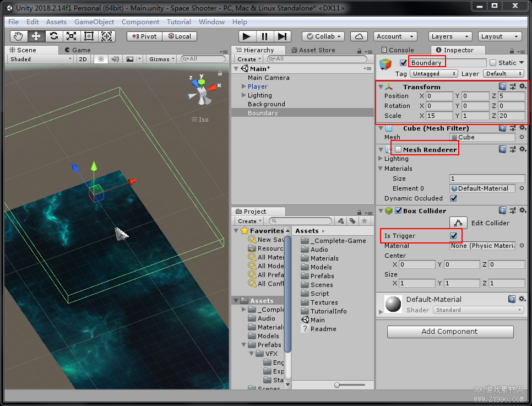Uncheck the Is Trigger checkbox
532x406 pixels.
coord(454,235)
